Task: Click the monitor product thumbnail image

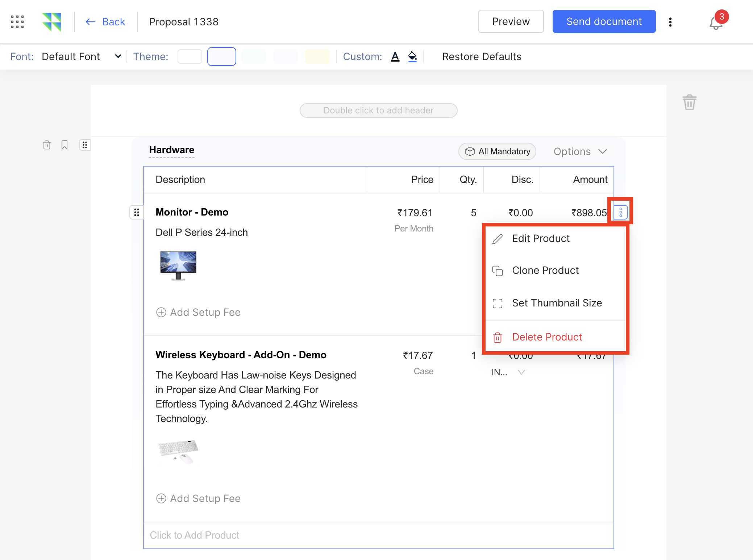Action: point(178,266)
